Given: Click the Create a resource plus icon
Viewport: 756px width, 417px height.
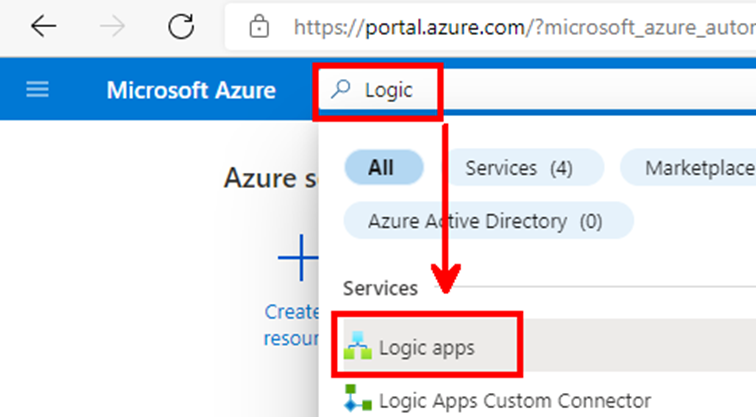Looking at the screenshot, I should pos(298,258).
